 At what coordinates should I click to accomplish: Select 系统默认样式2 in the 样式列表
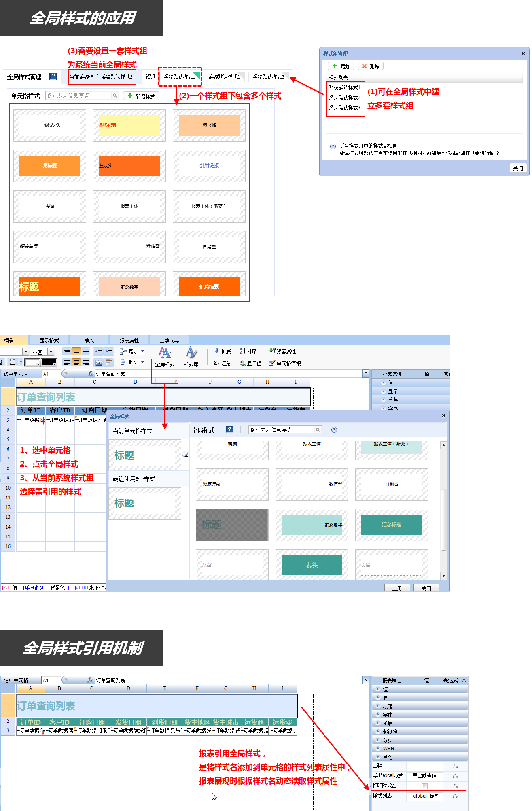(x=344, y=98)
